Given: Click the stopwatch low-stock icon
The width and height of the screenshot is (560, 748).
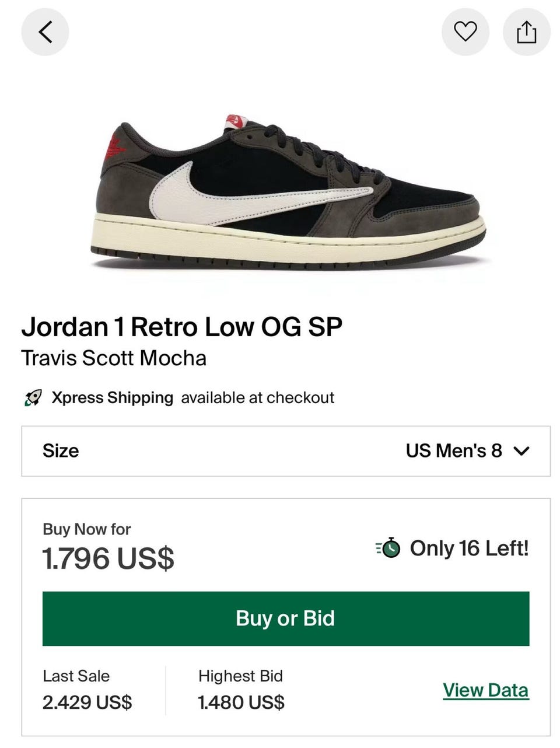Looking at the screenshot, I should click(x=388, y=548).
